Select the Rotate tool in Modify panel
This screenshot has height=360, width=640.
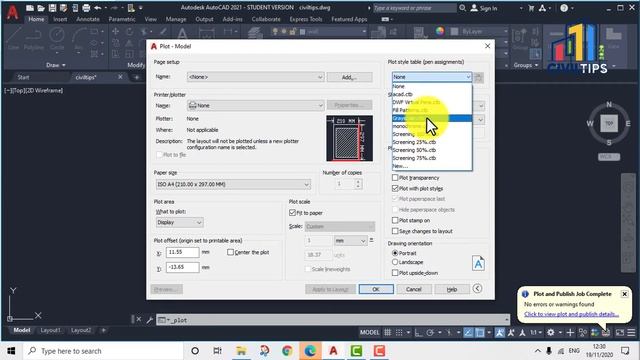(129, 31)
